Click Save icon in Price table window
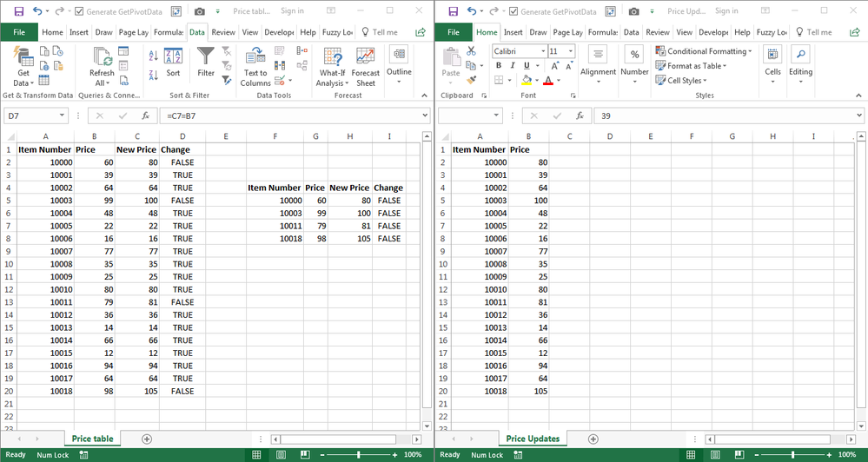This screenshot has height=462, width=868. [18, 11]
